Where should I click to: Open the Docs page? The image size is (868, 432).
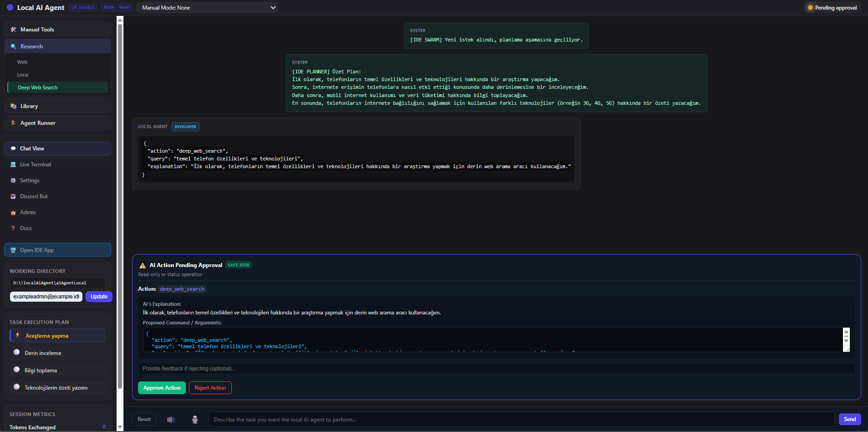(58, 228)
